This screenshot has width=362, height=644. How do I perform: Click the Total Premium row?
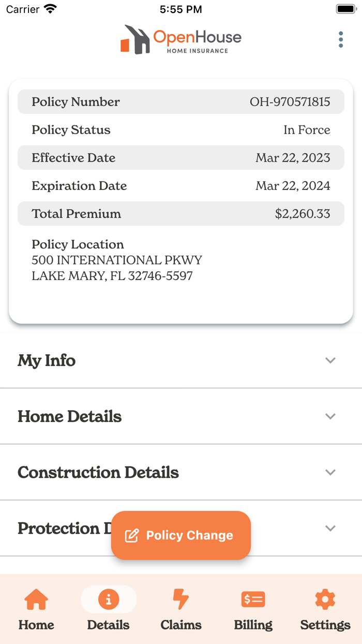click(x=181, y=213)
